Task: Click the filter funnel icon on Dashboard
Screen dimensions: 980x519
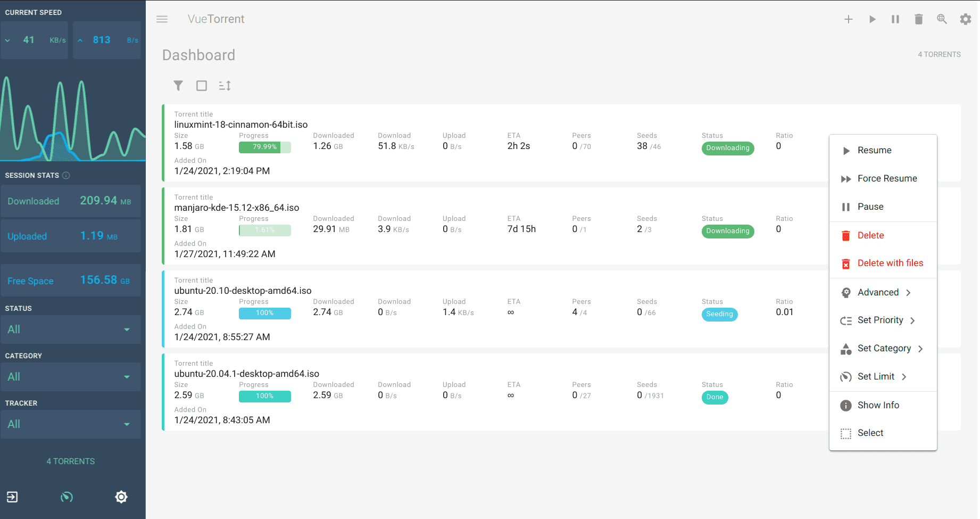Action: 178,86
